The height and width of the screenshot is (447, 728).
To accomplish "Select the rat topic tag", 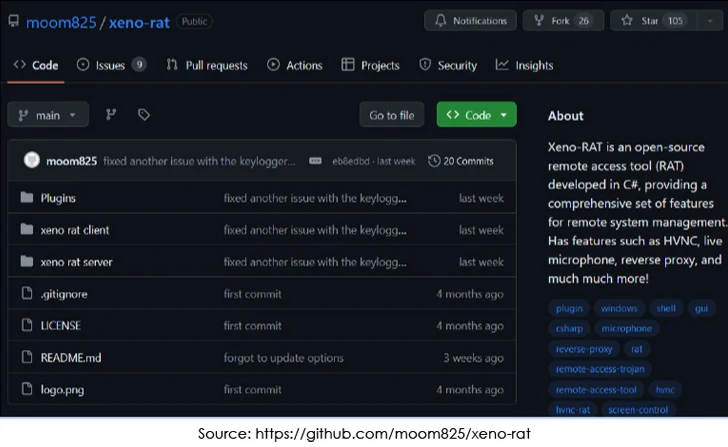I will pos(637,349).
